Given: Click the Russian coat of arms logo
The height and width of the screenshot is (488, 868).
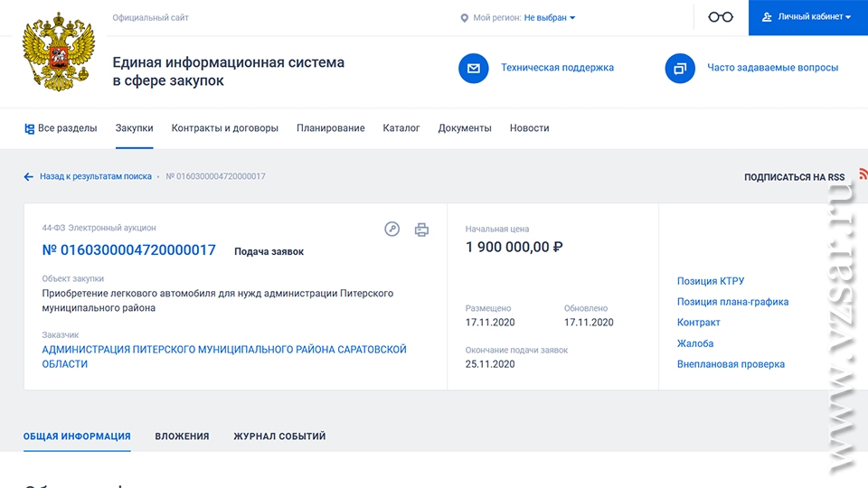Looking at the screenshot, I should [x=59, y=52].
